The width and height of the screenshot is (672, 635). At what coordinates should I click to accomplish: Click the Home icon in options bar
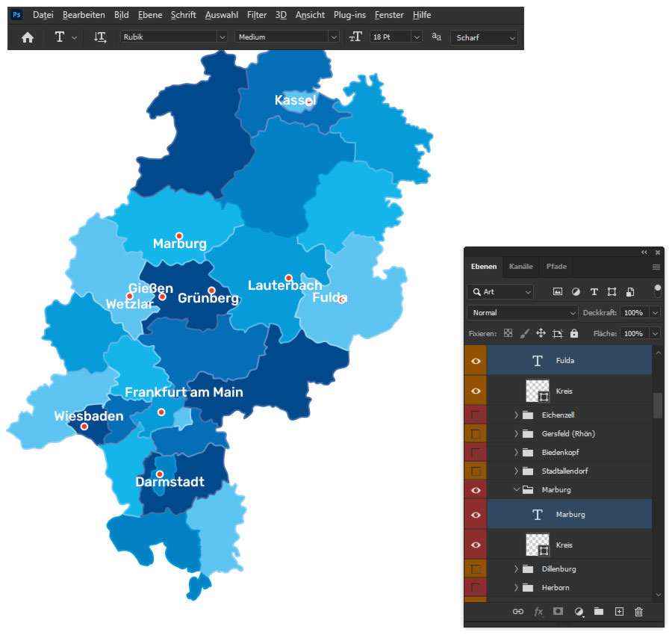click(x=28, y=37)
